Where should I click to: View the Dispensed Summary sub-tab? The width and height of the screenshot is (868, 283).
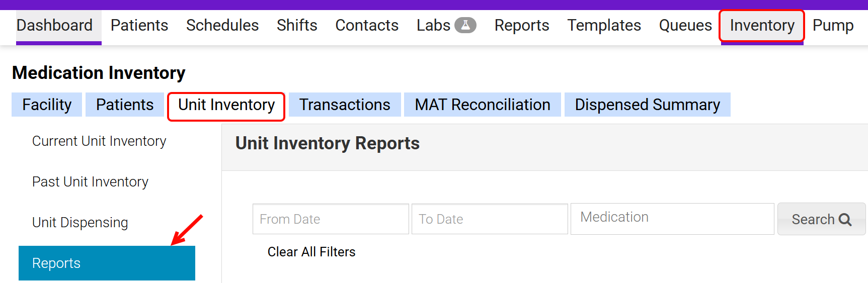[x=647, y=105]
